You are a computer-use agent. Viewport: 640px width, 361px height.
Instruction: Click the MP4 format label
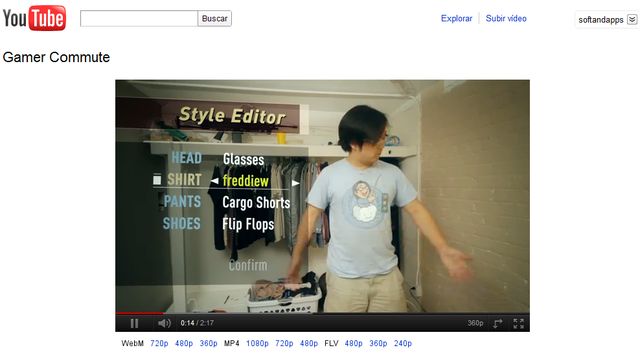click(231, 343)
